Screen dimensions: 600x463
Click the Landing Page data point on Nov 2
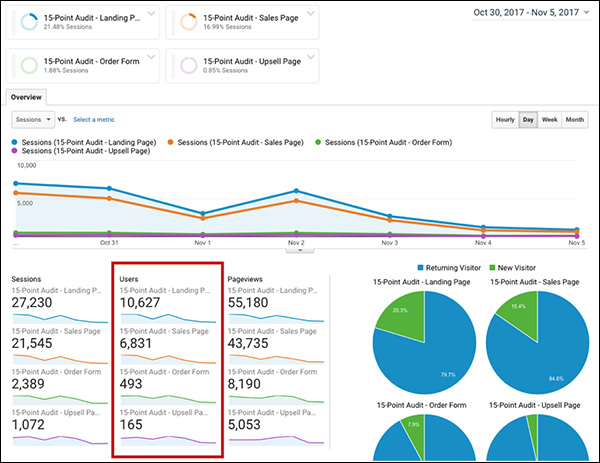pos(296,191)
